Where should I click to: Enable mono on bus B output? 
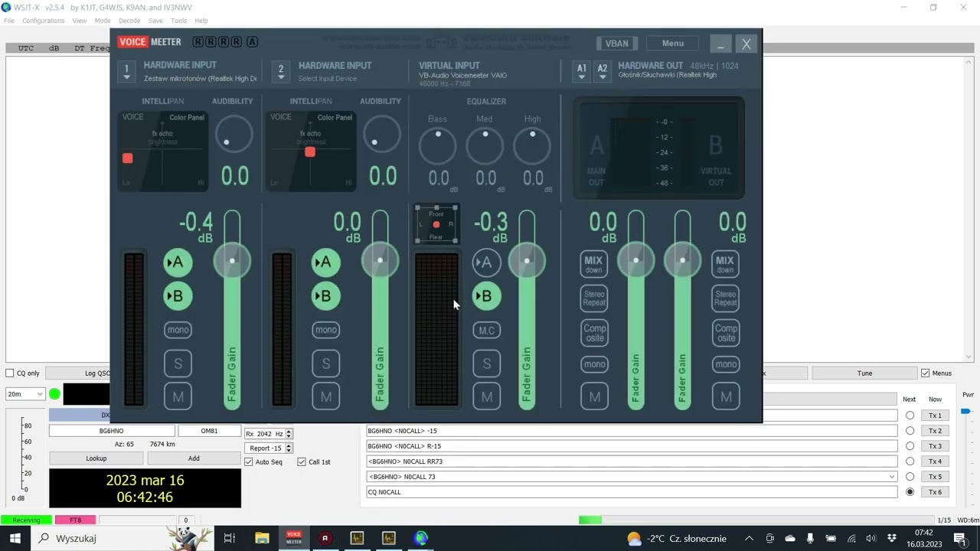tap(725, 364)
